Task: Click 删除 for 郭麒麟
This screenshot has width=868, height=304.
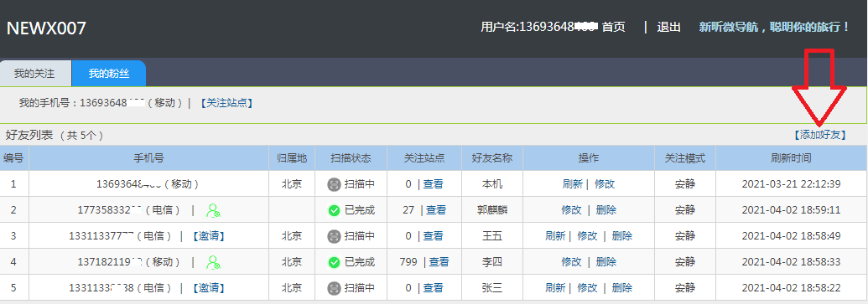Action: [606, 210]
